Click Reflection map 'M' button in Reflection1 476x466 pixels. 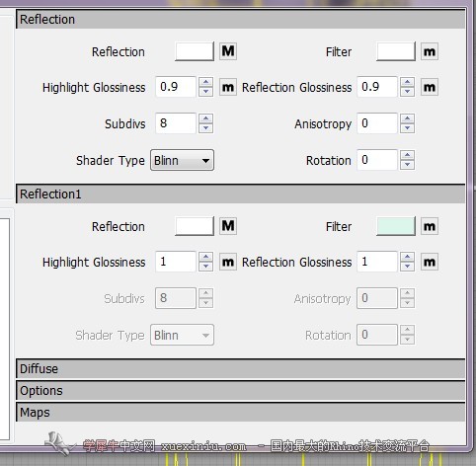pos(228,226)
